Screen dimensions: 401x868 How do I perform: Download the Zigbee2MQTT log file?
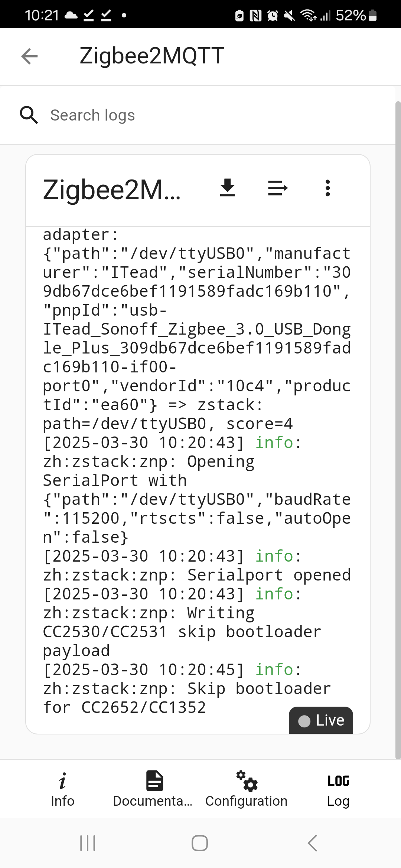click(x=227, y=188)
